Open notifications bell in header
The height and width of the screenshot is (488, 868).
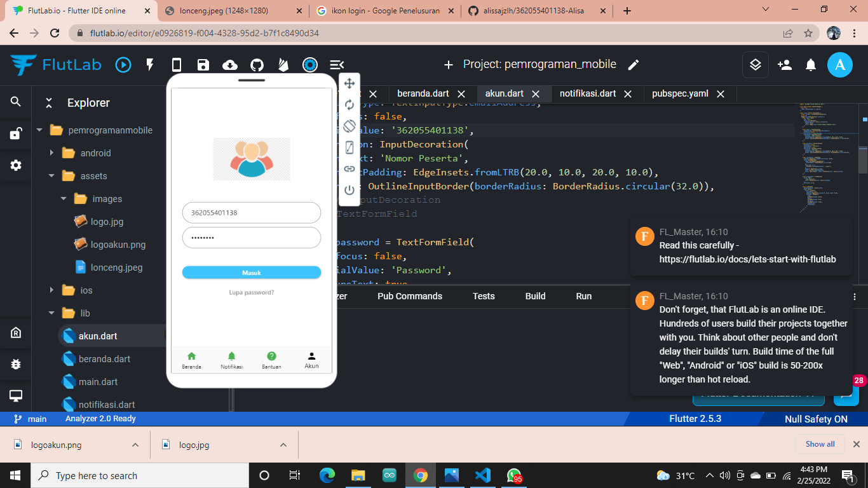[811, 64]
